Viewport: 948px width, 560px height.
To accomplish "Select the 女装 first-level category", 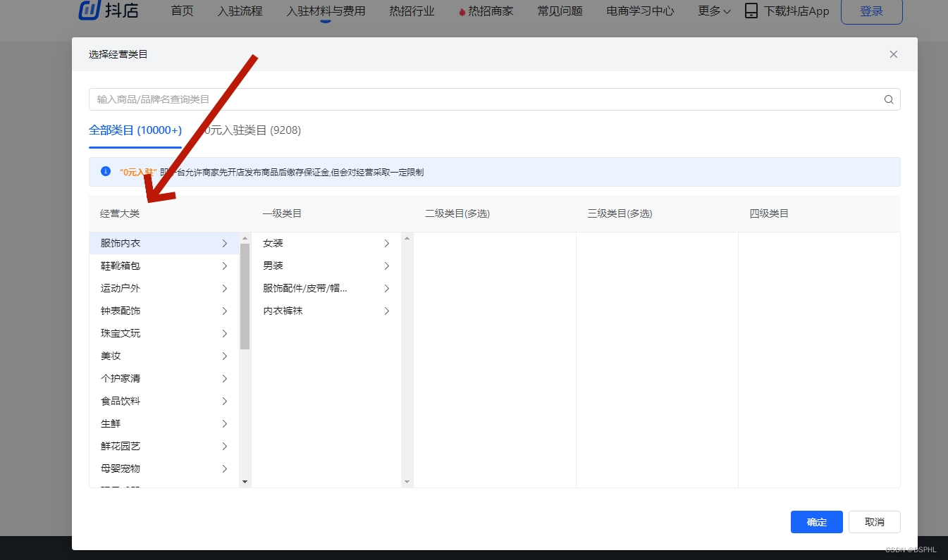I will tap(326, 243).
